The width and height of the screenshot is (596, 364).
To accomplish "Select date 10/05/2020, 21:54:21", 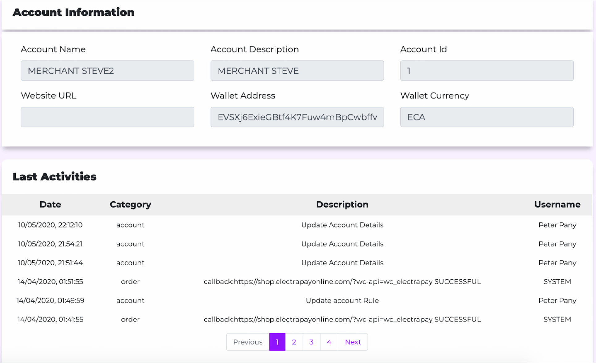I will click(x=50, y=244).
